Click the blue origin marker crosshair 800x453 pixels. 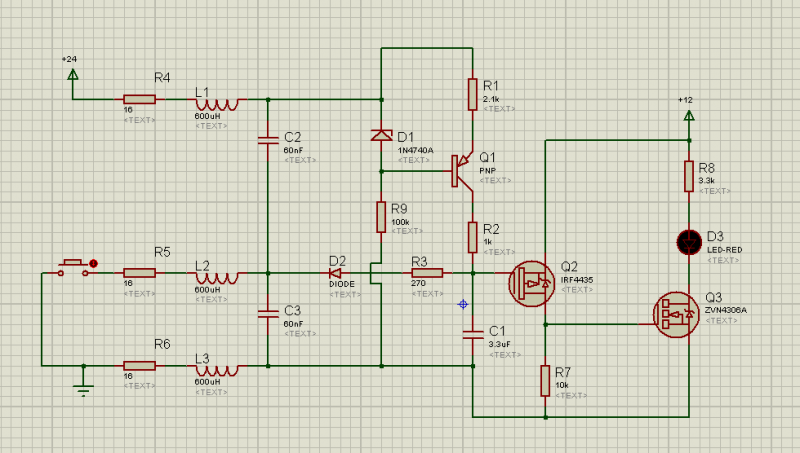coord(462,303)
